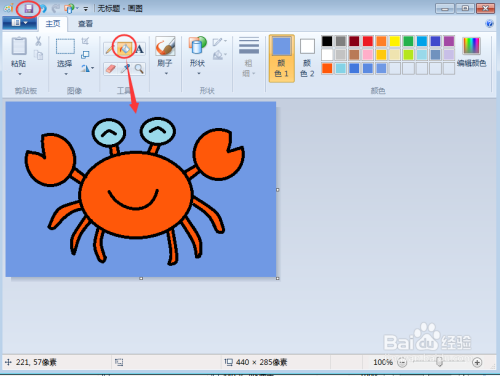Open the blue Paint file menu button
Image resolution: width=500 pixels, height=376 pixels.
[20, 23]
